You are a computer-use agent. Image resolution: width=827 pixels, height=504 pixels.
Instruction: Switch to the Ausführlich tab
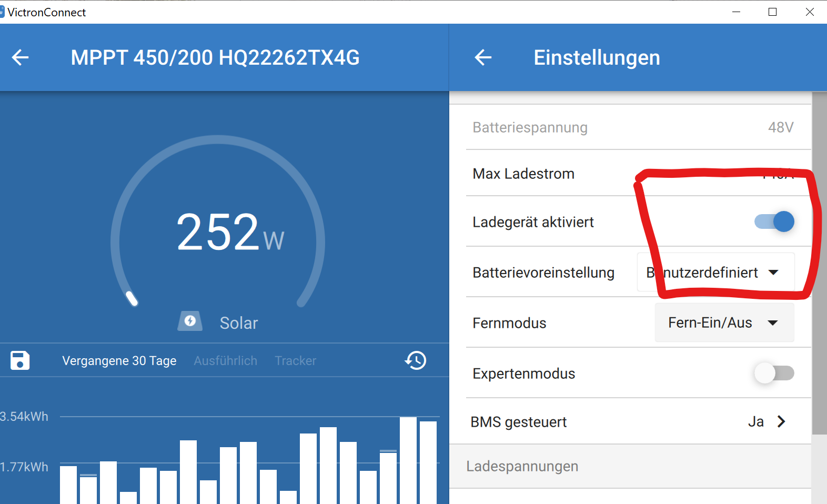[x=226, y=361]
